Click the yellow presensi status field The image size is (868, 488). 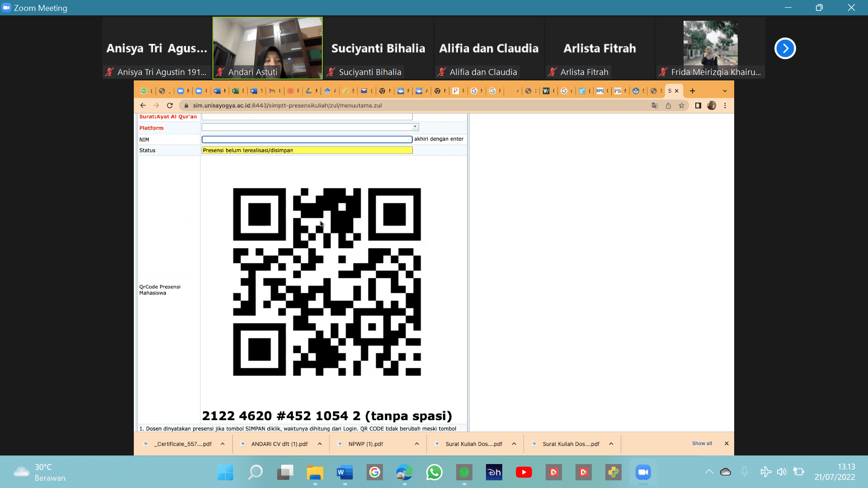(x=307, y=150)
